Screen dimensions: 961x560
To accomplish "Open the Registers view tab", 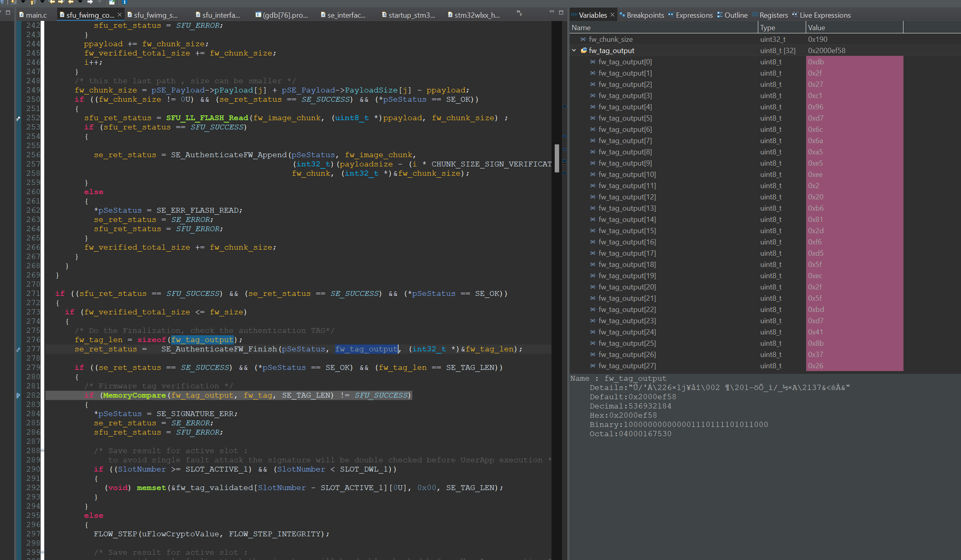I will click(773, 15).
